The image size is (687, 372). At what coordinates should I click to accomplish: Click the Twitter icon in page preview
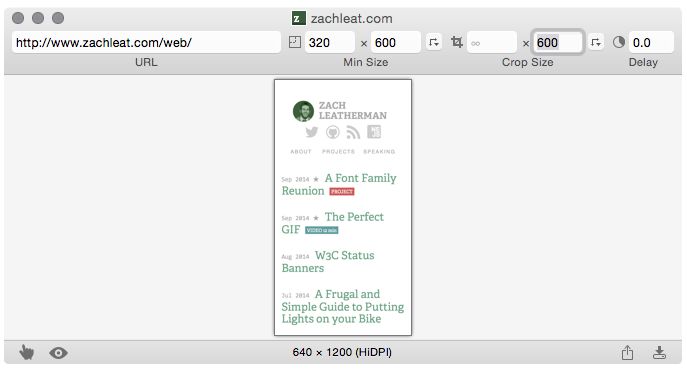(x=312, y=132)
